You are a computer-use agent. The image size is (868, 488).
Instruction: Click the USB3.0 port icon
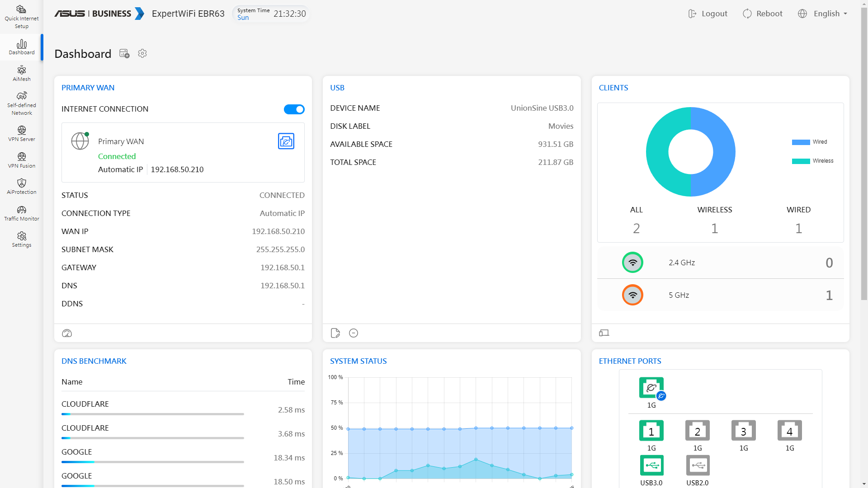click(651, 465)
